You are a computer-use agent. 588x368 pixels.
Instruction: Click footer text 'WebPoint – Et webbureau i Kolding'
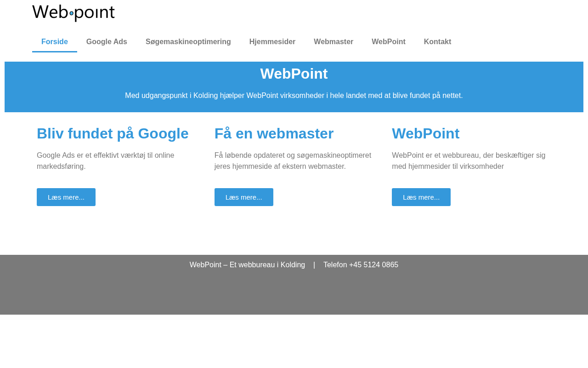247,265
